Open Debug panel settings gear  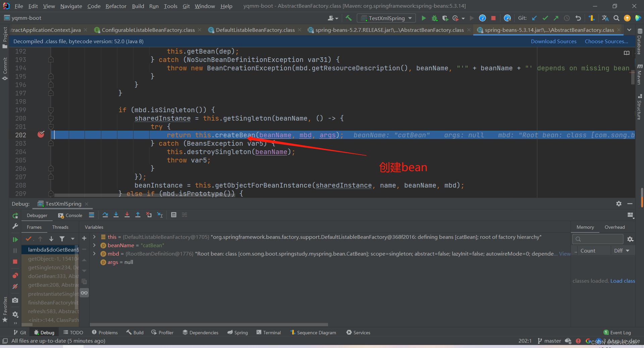coord(619,204)
